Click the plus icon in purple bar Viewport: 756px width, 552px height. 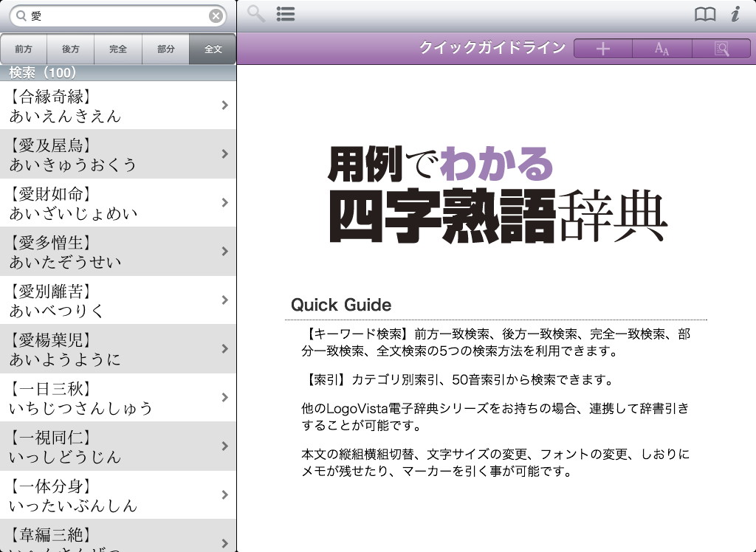[603, 49]
